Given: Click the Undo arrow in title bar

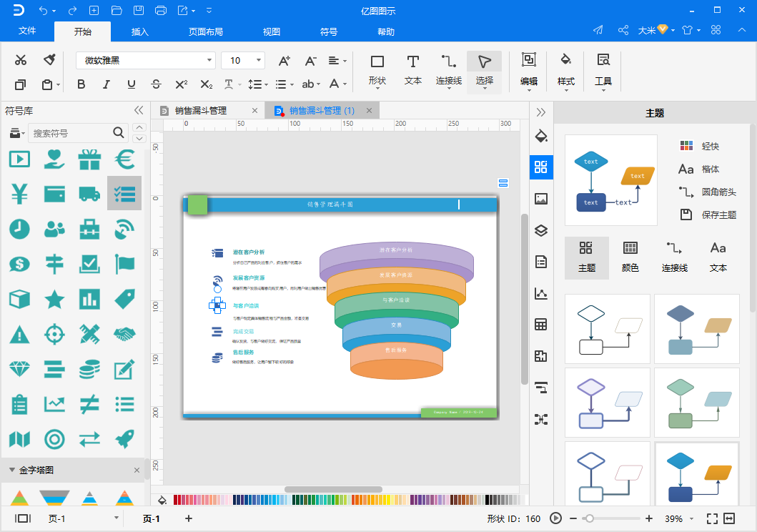Looking at the screenshot, I should 43,10.
